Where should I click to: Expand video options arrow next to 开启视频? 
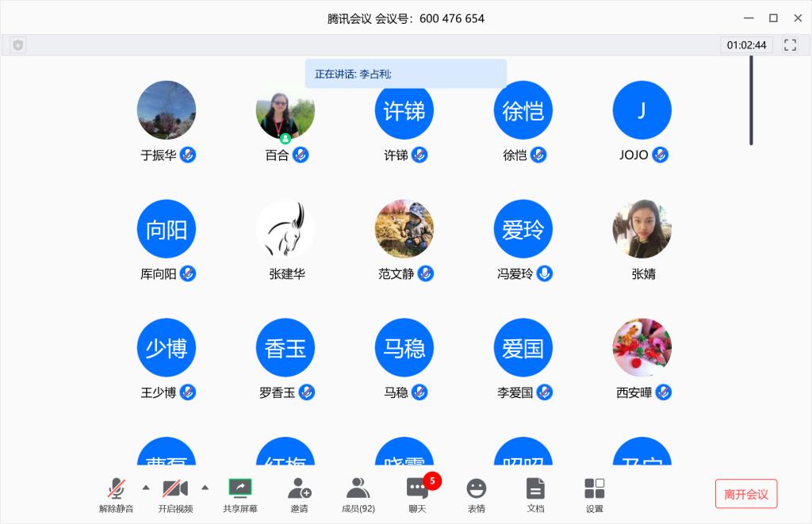point(205,487)
